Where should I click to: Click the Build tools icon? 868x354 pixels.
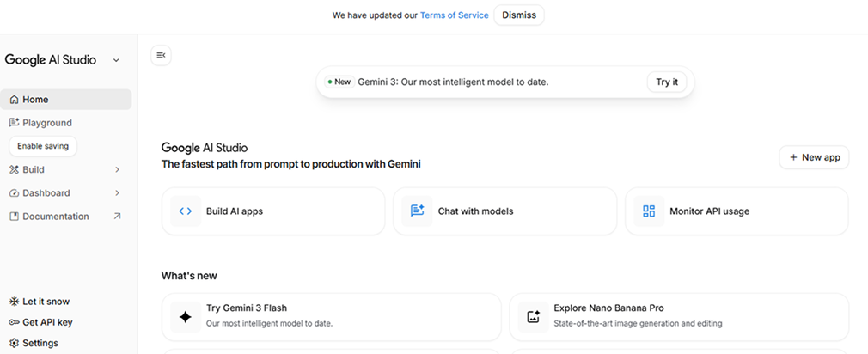tap(15, 170)
